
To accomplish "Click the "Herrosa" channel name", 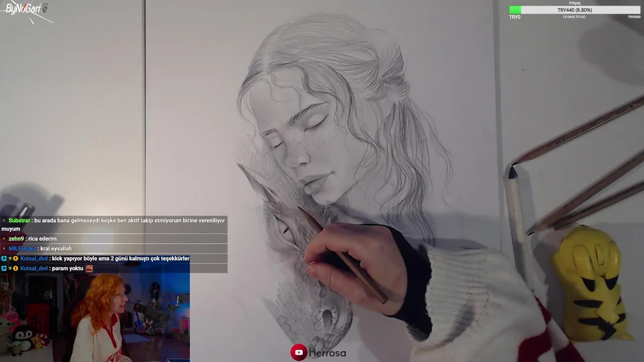I will coord(328,353).
